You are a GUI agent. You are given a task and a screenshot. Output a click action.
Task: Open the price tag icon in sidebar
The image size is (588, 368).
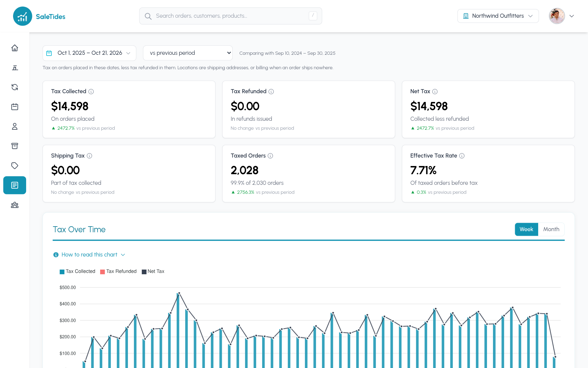point(15,166)
